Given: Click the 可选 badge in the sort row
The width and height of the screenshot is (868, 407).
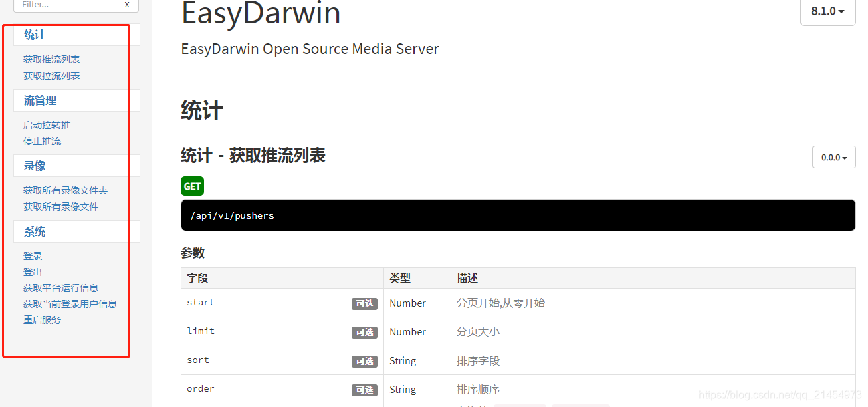Looking at the screenshot, I should click(x=364, y=362).
